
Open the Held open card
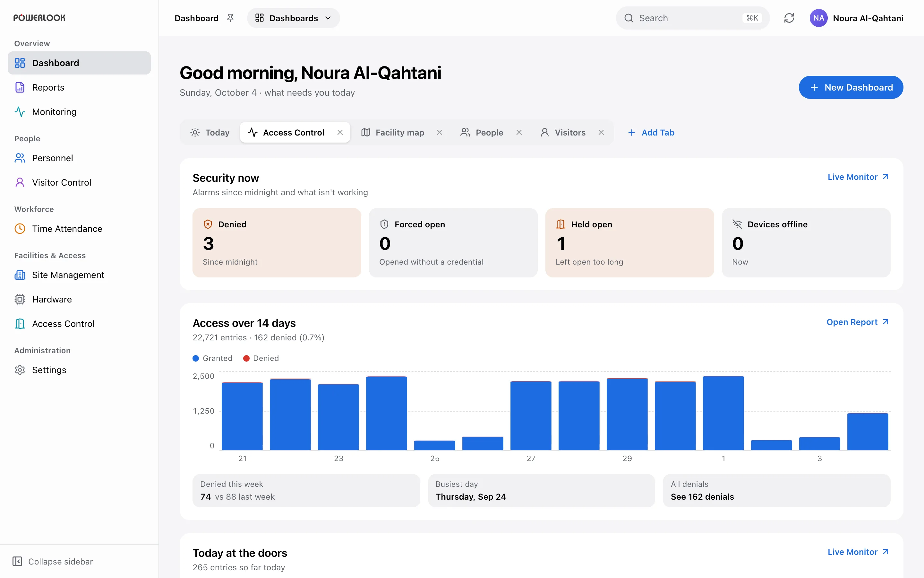(629, 243)
